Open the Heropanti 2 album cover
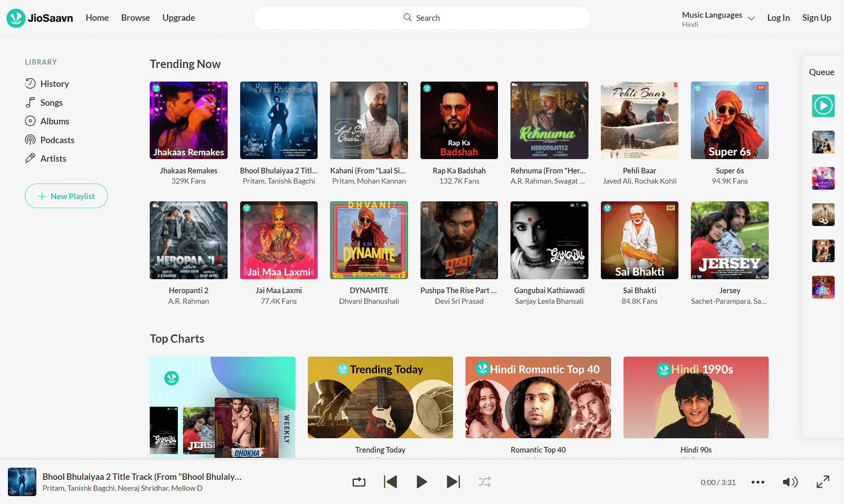Image resolution: width=844 pixels, height=504 pixels. click(188, 240)
